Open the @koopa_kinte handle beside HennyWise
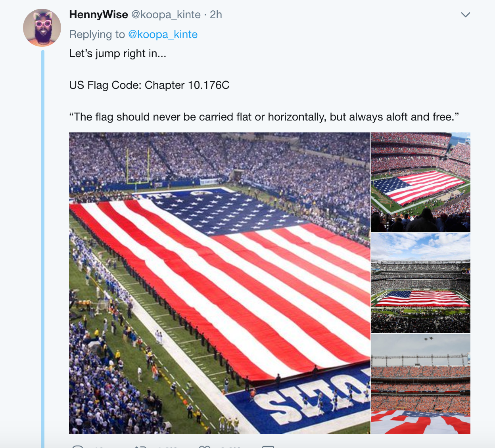Image resolution: width=495 pixels, height=448 pixels. point(166,15)
